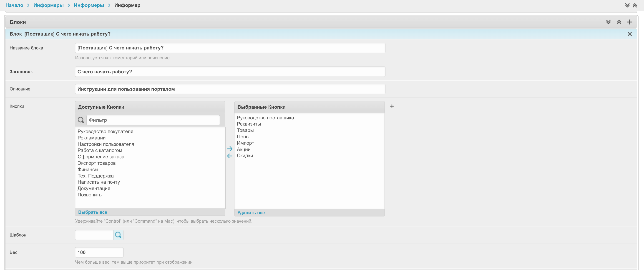Screen dimensions: 644x270
Task: Click the filter magnifier icon
Action: point(81,120)
